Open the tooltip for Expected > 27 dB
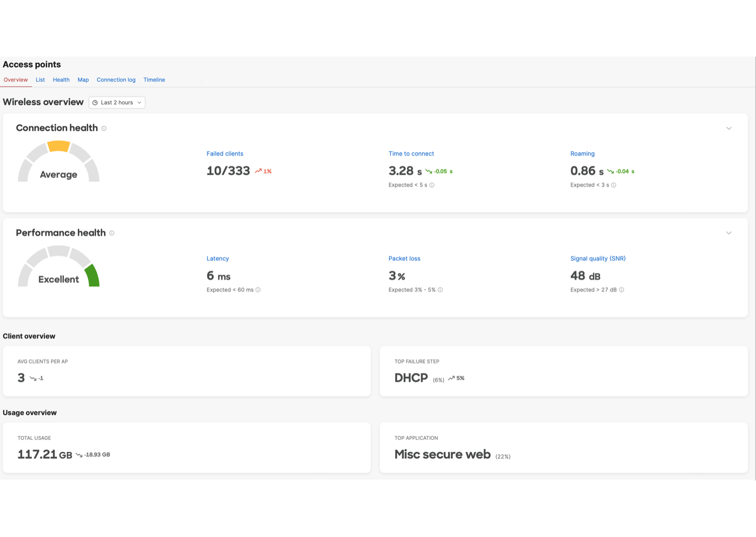Image resolution: width=756 pixels, height=537 pixels. point(621,290)
